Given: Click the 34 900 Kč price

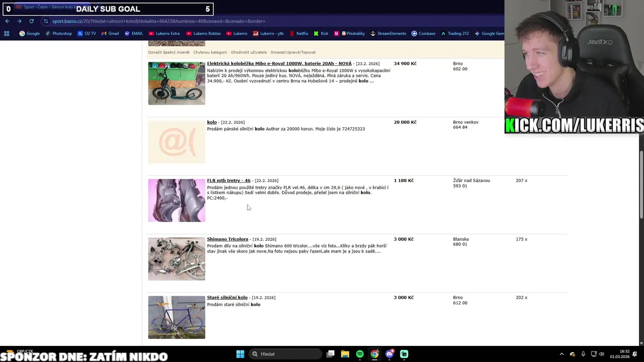Looking at the screenshot, I should tap(405, 64).
